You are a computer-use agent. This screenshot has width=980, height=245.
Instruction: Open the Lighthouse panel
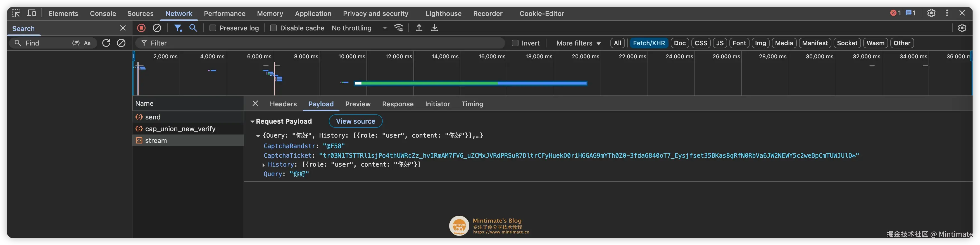pos(443,13)
